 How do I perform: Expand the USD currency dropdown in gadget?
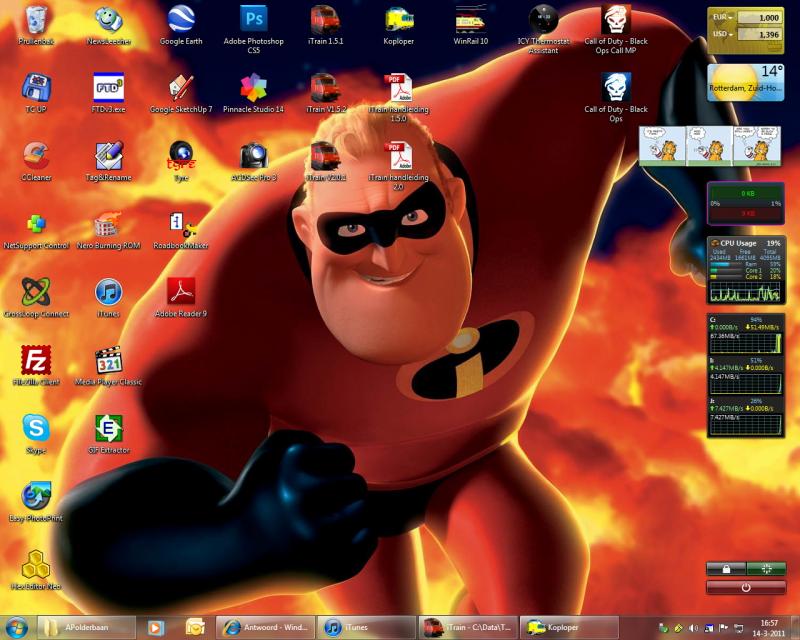pos(723,34)
